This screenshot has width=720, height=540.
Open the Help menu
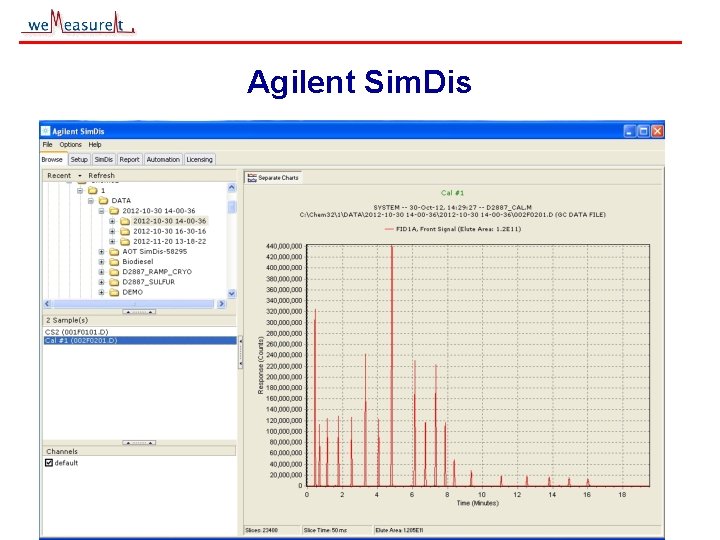(95, 144)
